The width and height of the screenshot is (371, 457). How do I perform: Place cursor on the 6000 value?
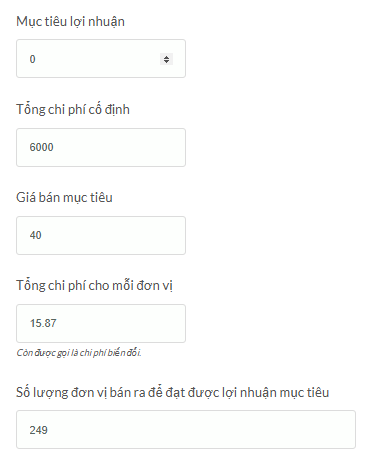[x=41, y=147]
